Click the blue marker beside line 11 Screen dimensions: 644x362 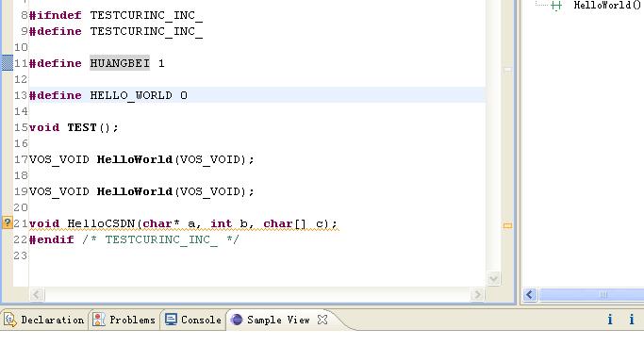coord(8,63)
